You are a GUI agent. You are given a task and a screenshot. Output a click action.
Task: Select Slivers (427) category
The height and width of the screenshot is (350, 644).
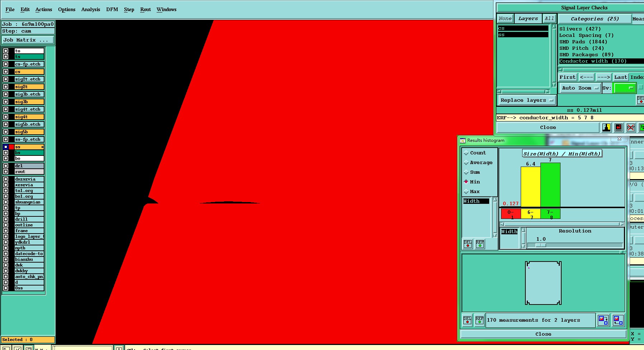[580, 29]
